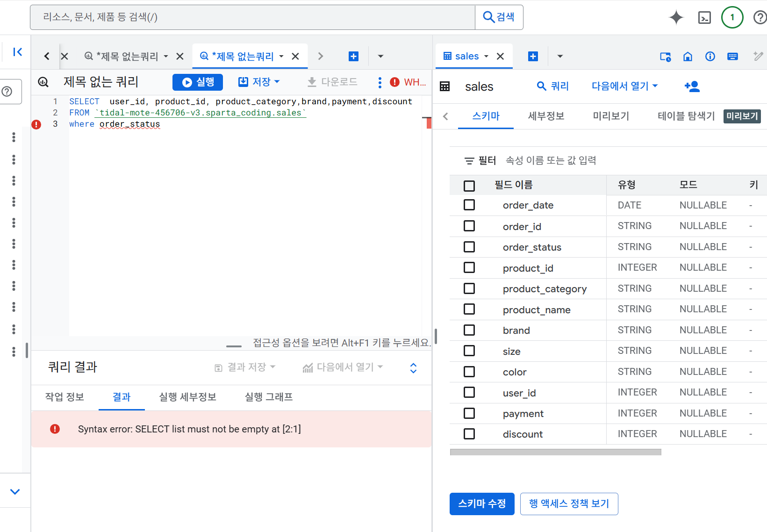Screen dimensions: 767x532
Task: View the WH... query error indicator
Action: 408,82
